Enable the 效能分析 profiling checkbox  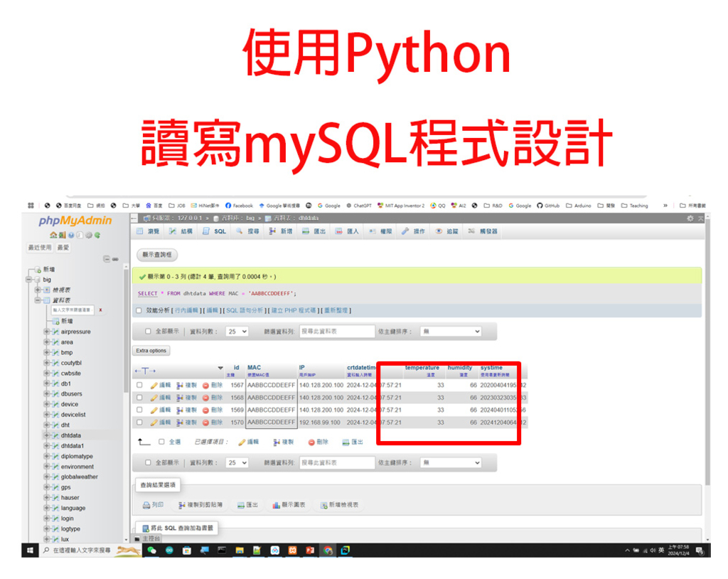tap(139, 310)
